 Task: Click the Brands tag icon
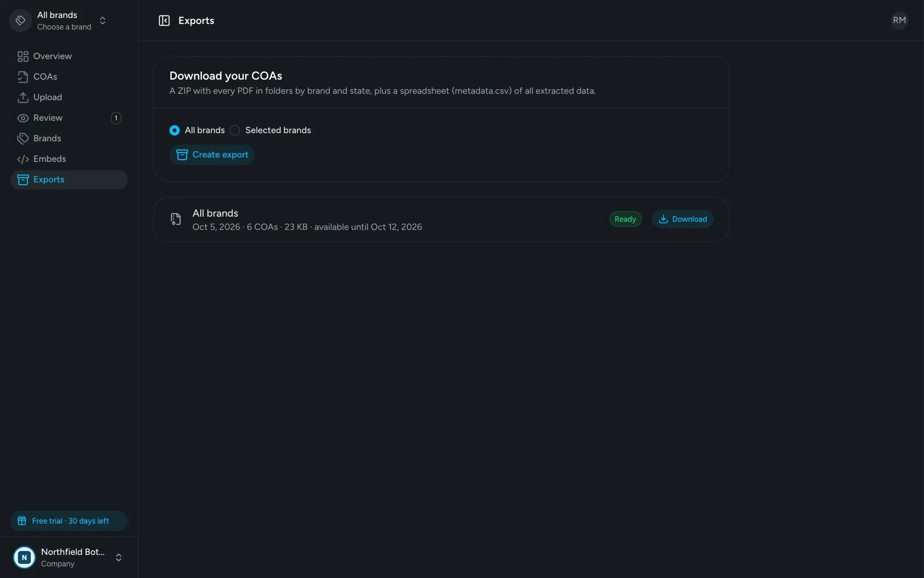coord(23,138)
